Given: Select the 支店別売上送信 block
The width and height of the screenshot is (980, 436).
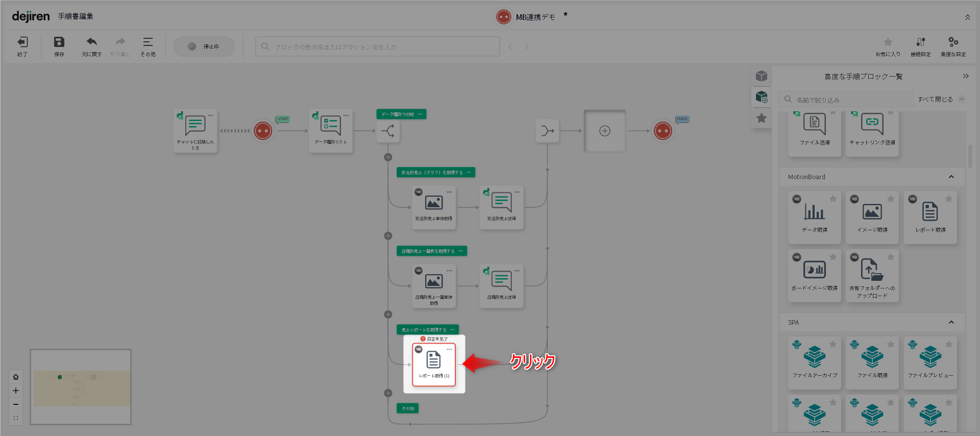Looking at the screenshot, I should [x=502, y=207].
